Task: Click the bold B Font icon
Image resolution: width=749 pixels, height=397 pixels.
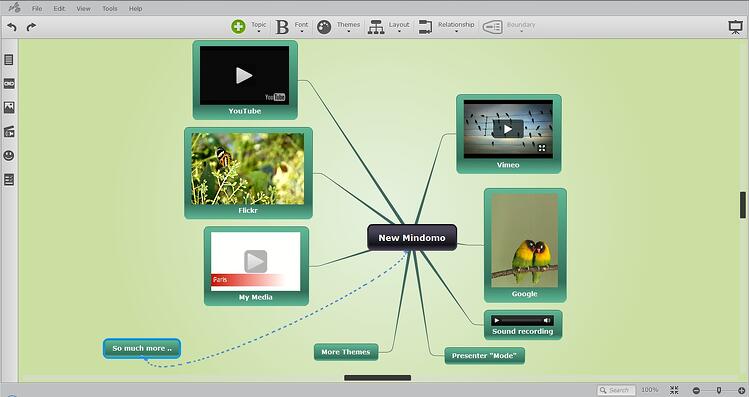Action: 282,27
